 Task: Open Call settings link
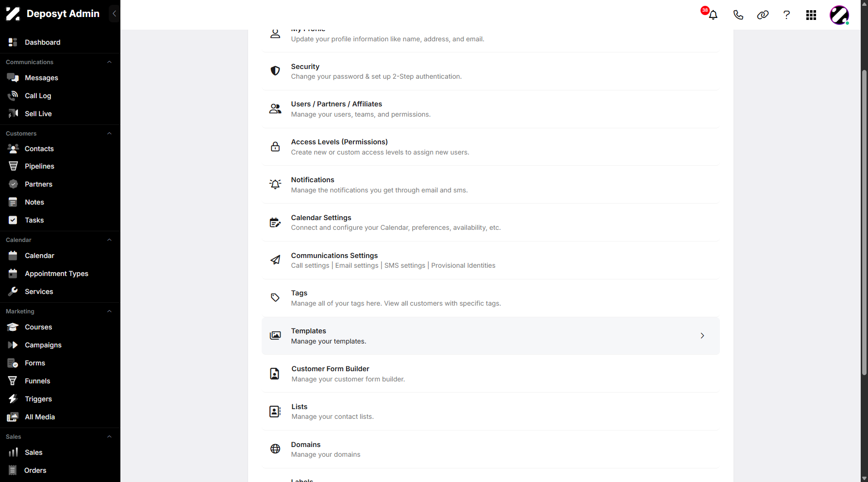[x=310, y=266]
